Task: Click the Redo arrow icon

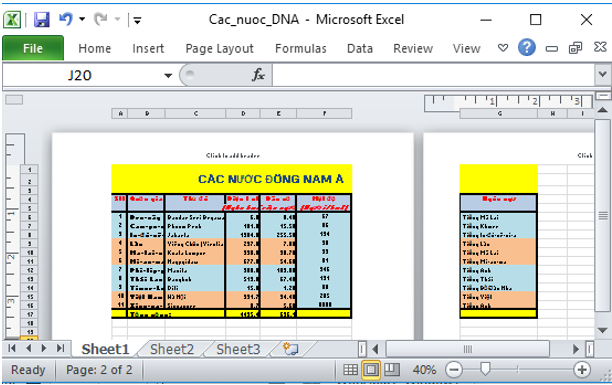Action: click(x=101, y=19)
